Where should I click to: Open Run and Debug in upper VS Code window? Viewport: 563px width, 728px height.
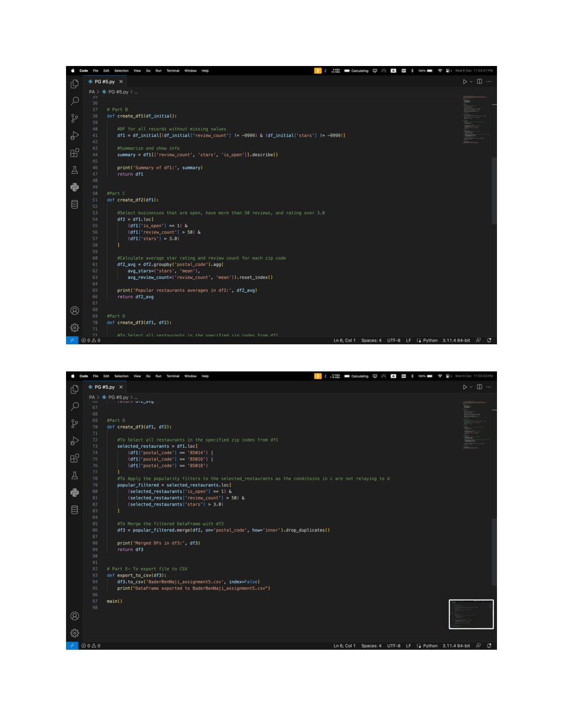point(75,136)
